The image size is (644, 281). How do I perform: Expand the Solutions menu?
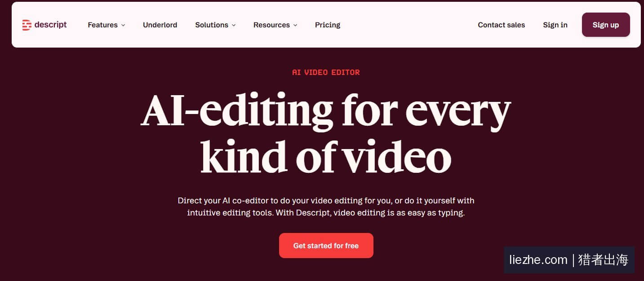215,25
